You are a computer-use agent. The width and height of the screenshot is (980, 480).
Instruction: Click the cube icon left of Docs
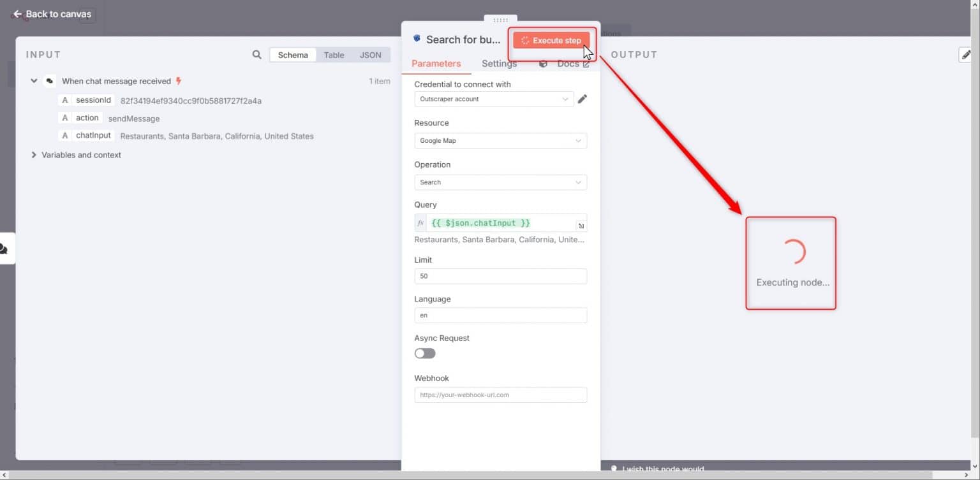(542, 63)
